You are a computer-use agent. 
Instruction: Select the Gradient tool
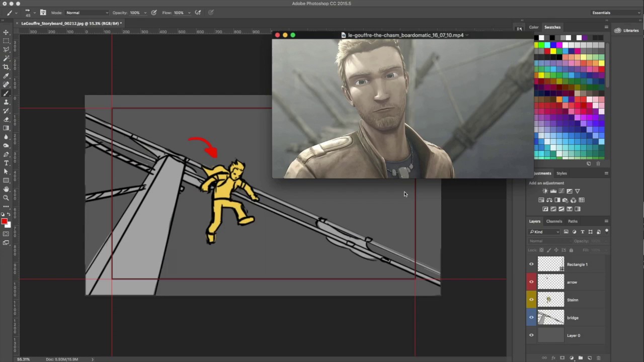[6, 127]
